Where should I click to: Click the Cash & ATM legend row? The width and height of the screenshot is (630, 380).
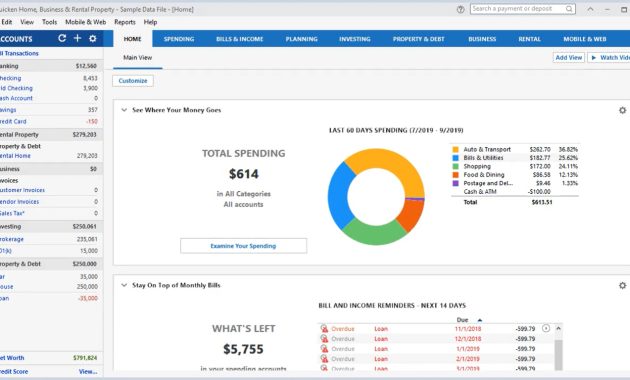pos(514,192)
